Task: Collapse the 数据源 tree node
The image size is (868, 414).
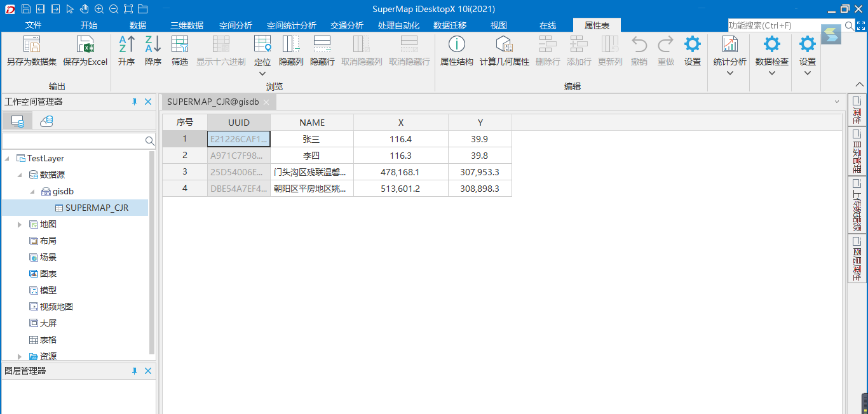Action: tap(20, 175)
